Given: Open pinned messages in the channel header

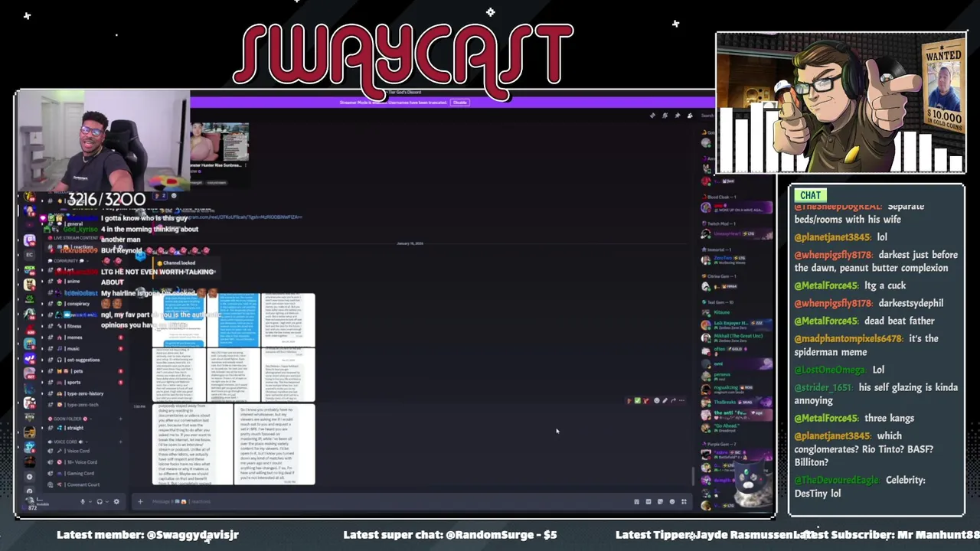Looking at the screenshot, I should [677, 116].
